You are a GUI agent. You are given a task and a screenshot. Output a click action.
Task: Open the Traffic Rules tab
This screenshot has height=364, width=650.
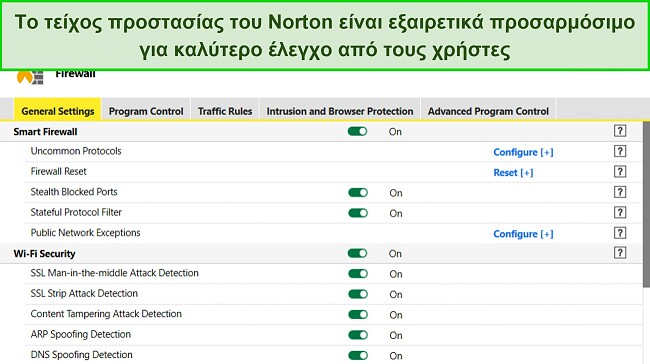point(225,111)
